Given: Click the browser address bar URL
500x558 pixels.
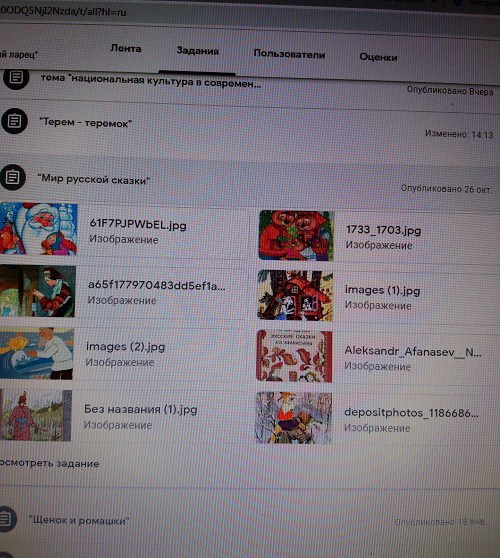Looking at the screenshot, I should pos(63,11).
